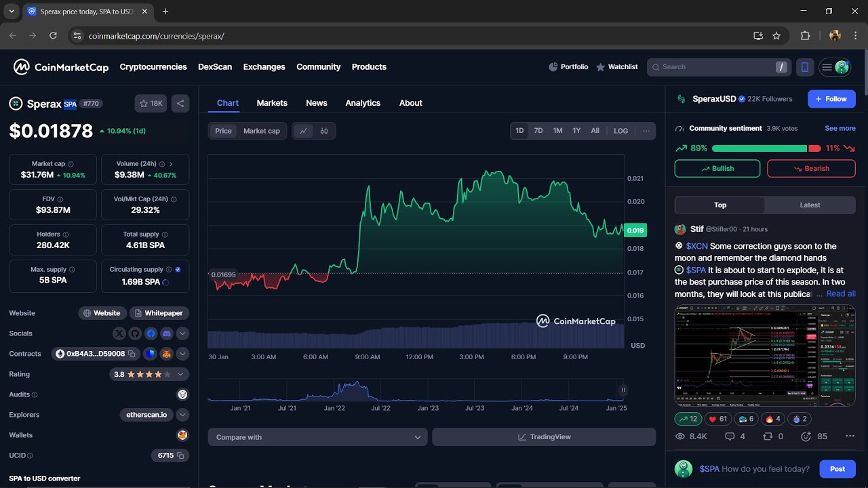
Task: Toggle the bullish trend reaction 12
Action: point(688,419)
